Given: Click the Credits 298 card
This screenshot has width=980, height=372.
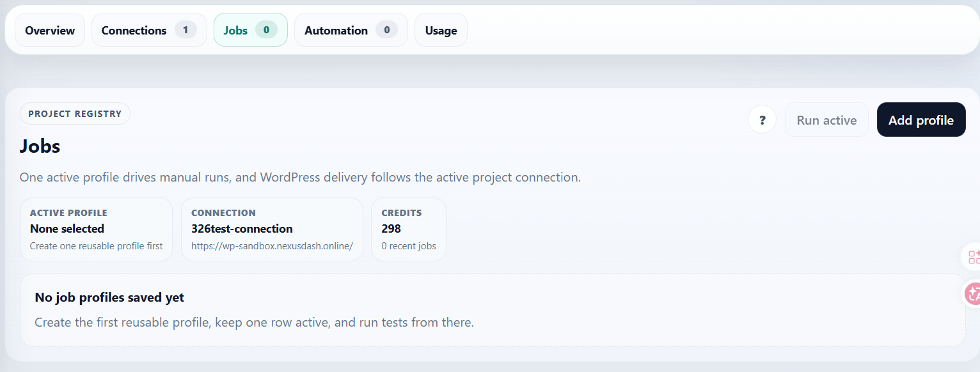Looking at the screenshot, I should 409,229.
